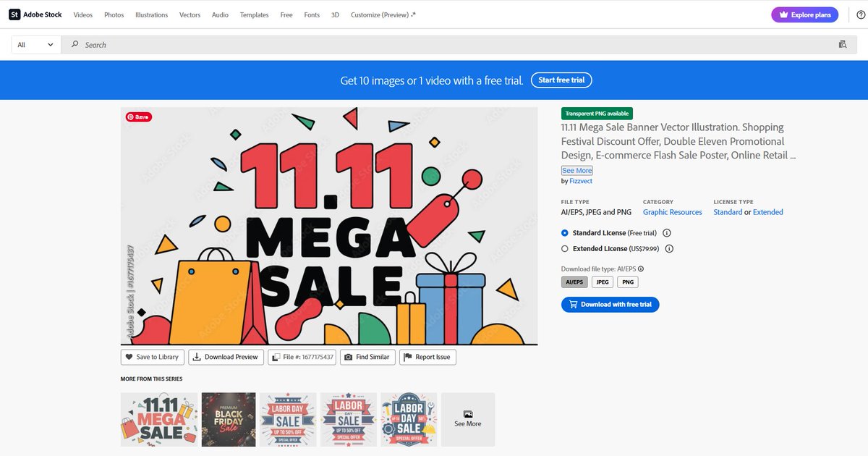Click Report Issue button

coord(427,357)
